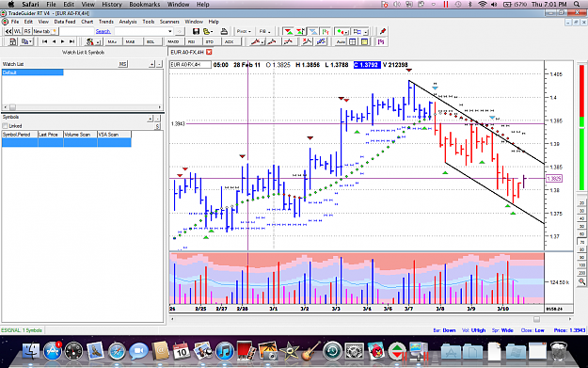Image resolution: width=588 pixels, height=368 pixels.
Task: Click the double-left-arrow back toolbar button
Action: click(x=8, y=31)
